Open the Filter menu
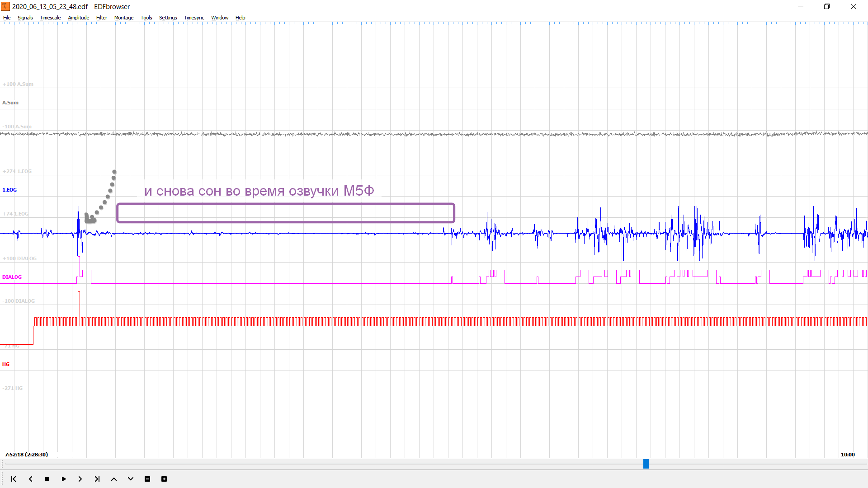This screenshot has width=868, height=488. click(x=102, y=18)
